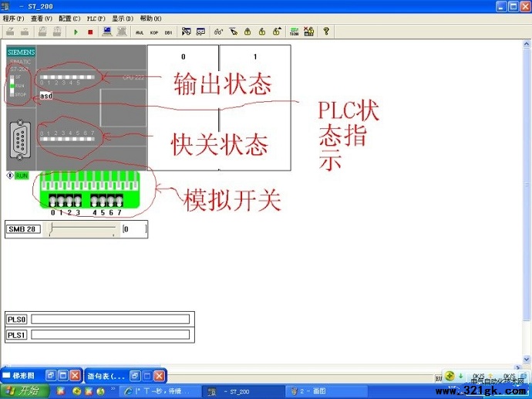This screenshot has height=399, width=532.
Task: Open the 显示(D) menu
Action: tap(123, 19)
